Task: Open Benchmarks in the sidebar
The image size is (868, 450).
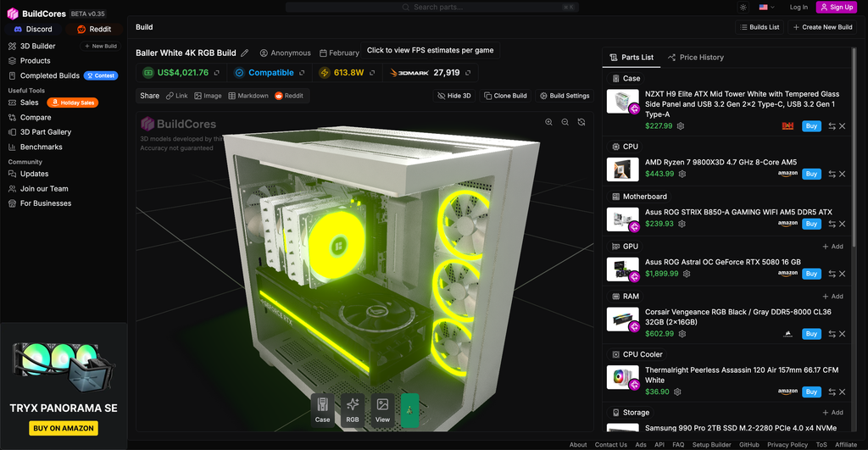Action: click(x=41, y=147)
